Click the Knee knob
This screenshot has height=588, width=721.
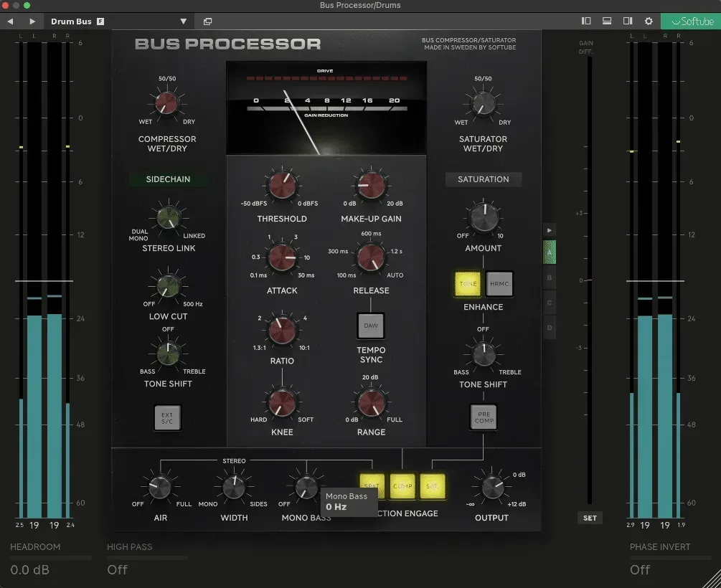click(x=282, y=402)
